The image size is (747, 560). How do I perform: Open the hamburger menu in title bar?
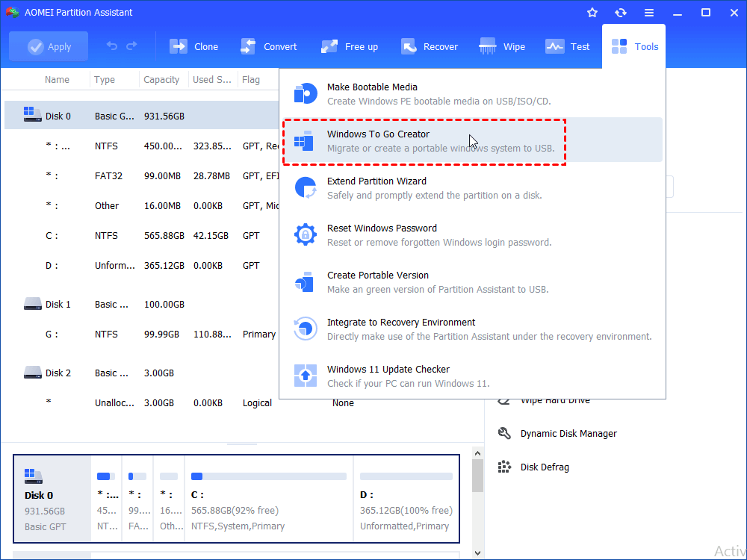click(x=649, y=13)
